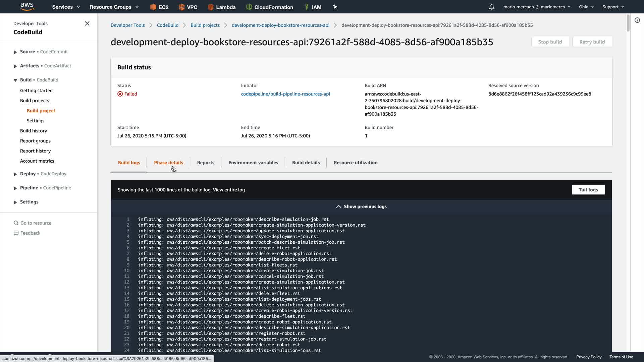Open notifications bell icon

491,7
